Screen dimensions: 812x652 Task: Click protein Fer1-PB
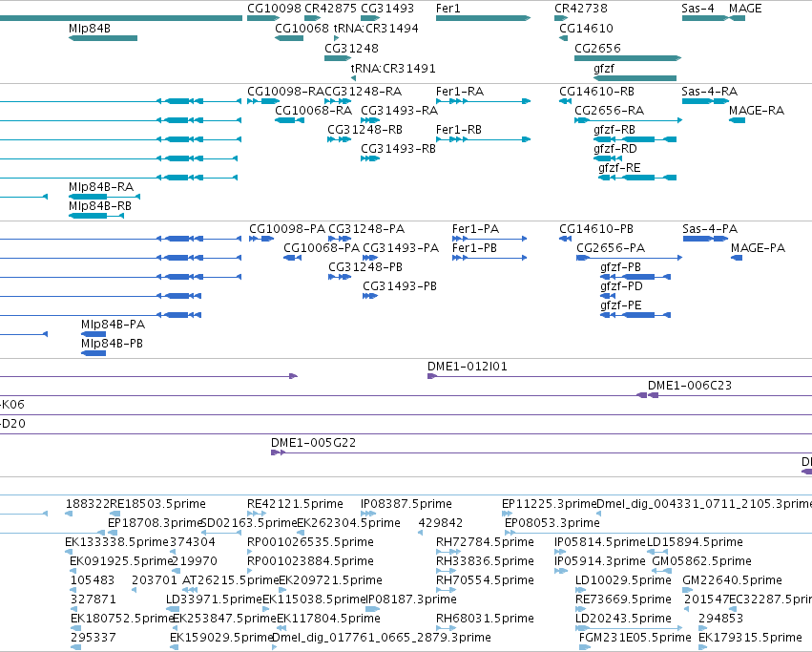[474, 248]
